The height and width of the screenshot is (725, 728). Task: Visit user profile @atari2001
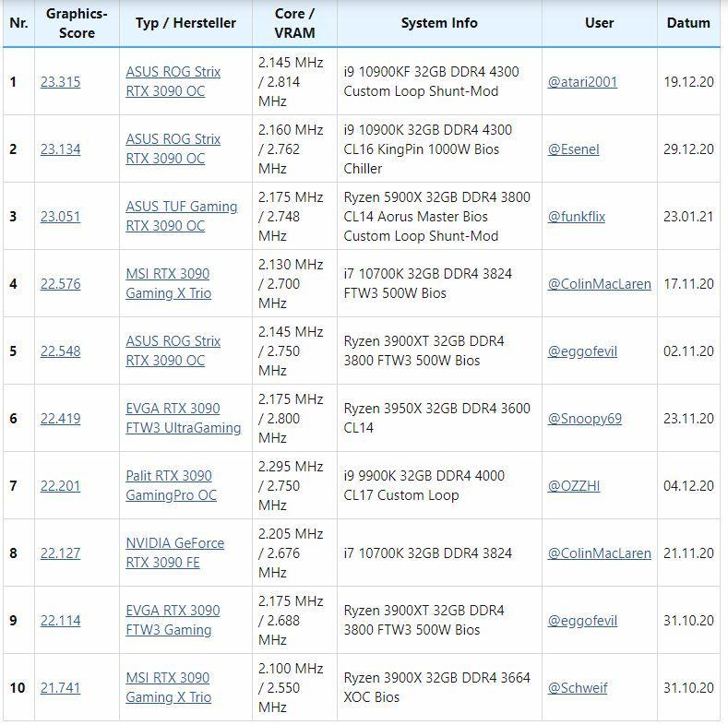point(583,82)
